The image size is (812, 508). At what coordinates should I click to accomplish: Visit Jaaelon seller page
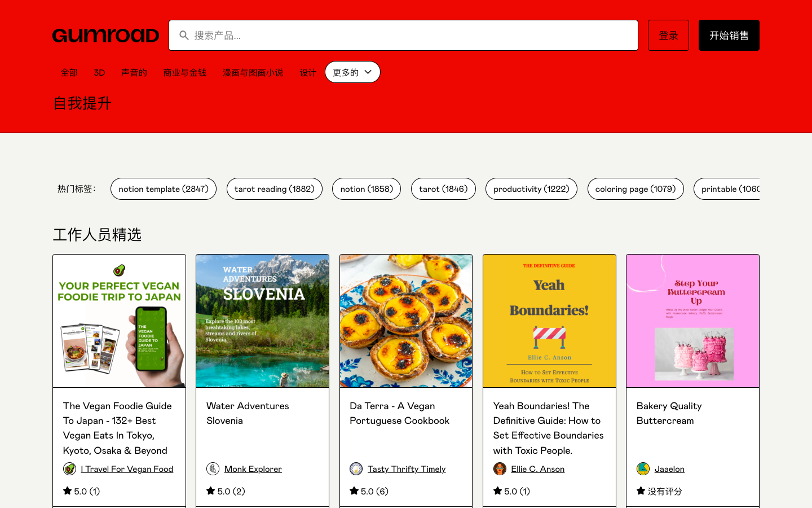(x=669, y=468)
